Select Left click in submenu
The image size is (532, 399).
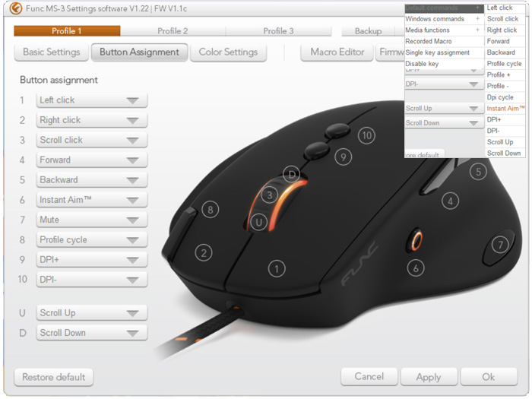click(505, 8)
